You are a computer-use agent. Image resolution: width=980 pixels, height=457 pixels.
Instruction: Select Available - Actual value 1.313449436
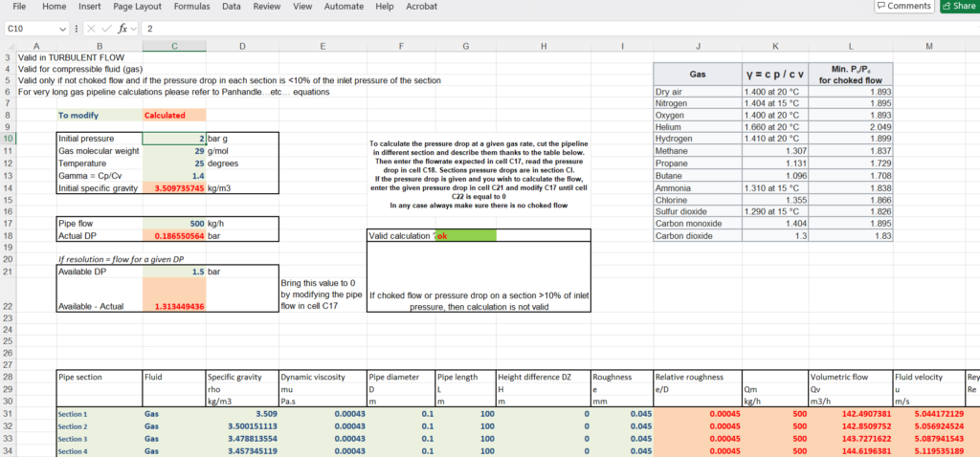pyautogui.click(x=174, y=294)
